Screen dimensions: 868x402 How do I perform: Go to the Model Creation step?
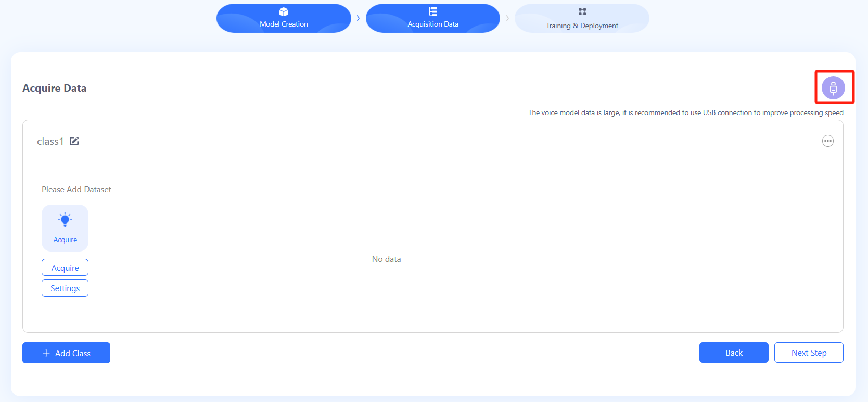(284, 24)
